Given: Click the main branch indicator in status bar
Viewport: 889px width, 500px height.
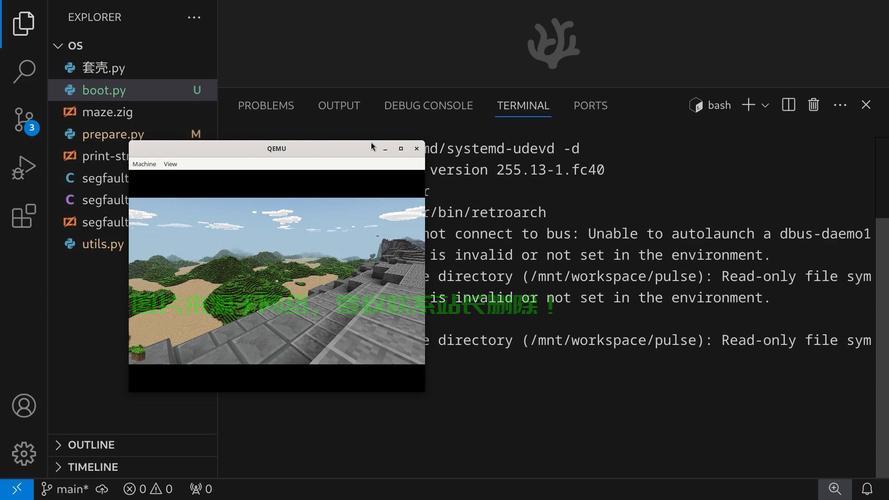Looking at the screenshot, I should point(65,489).
